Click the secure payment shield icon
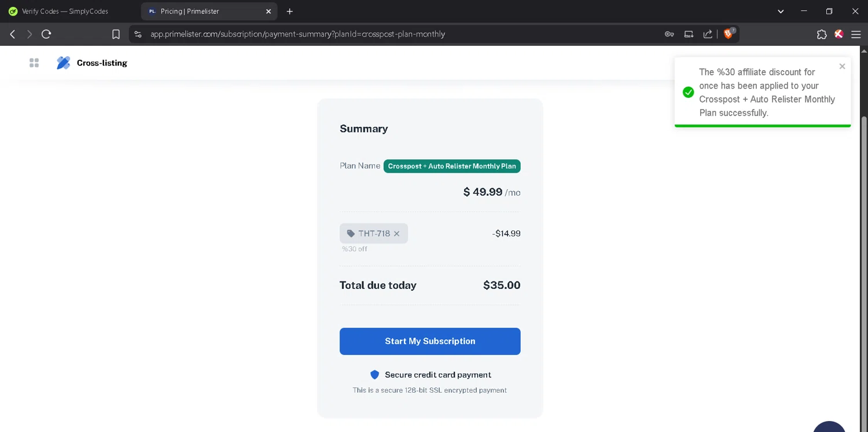Viewport: 868px width, 432px height. [374, 375]
